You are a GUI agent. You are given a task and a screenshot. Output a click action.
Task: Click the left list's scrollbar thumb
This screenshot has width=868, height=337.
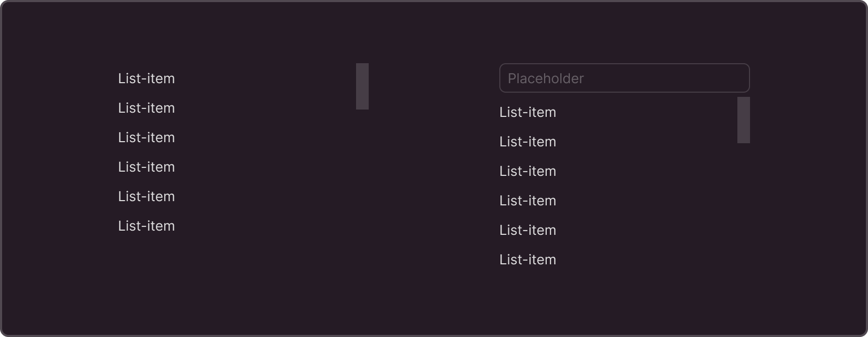point(362,86)
